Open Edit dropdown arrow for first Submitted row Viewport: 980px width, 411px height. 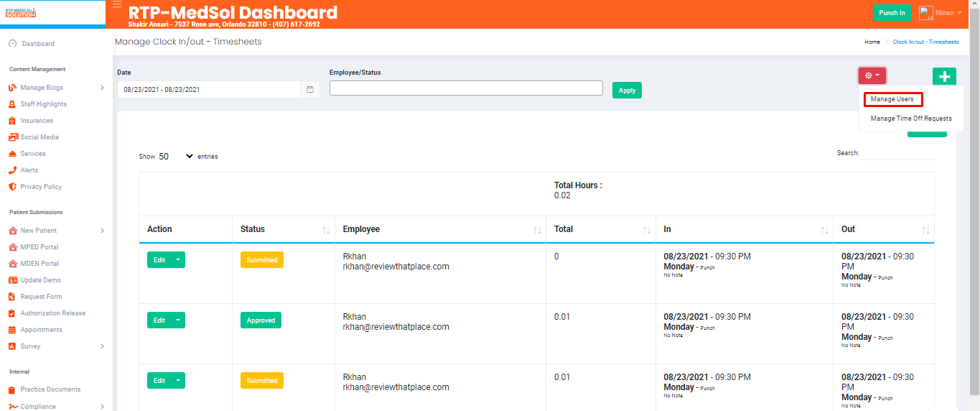point(179,260)
